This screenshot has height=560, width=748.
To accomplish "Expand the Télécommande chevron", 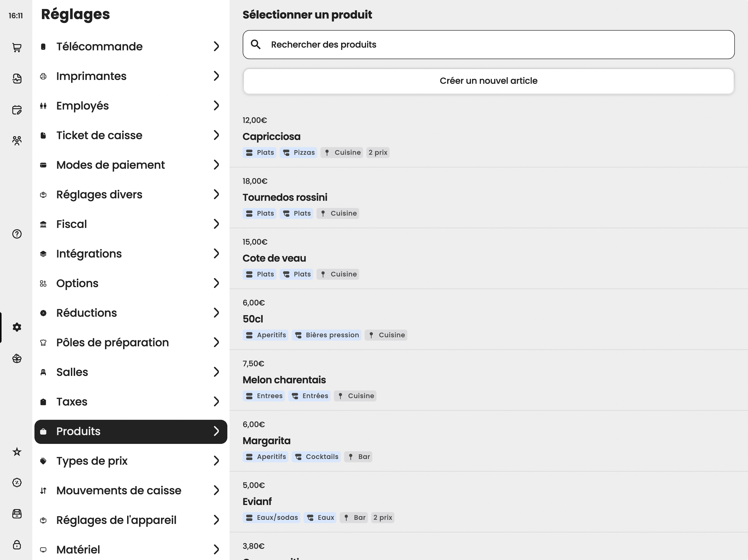I will point(216,46).
